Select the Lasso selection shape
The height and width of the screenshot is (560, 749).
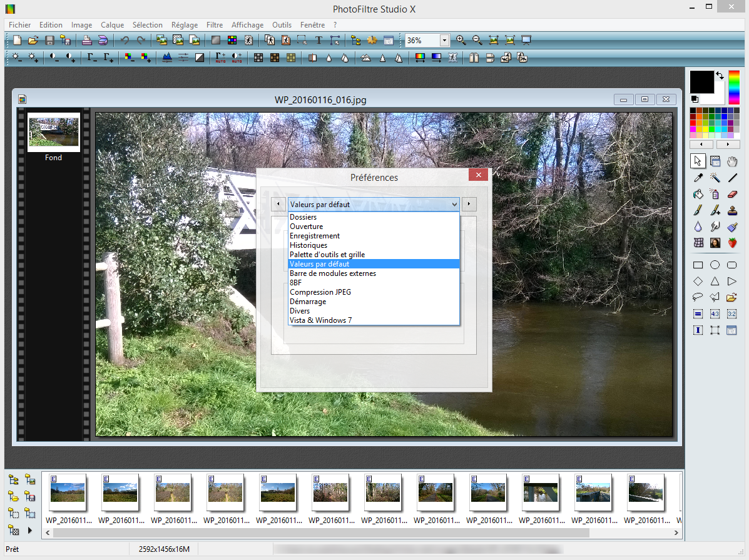pyautogui.click(x=698, y=297)
